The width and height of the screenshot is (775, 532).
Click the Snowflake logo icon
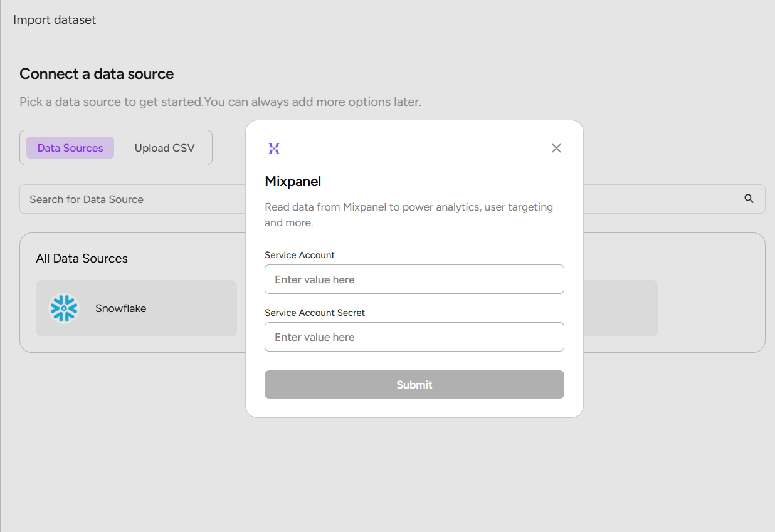tap(64, 308)
